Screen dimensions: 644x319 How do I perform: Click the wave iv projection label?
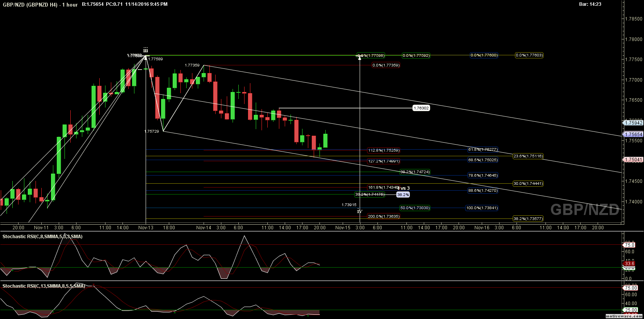(360, 211)
